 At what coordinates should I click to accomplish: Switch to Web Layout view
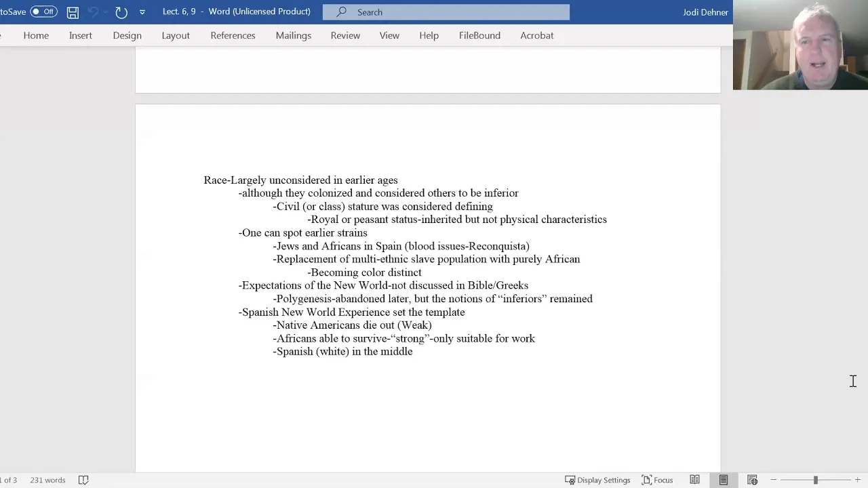pyautogui.click(x=752, y=480)
